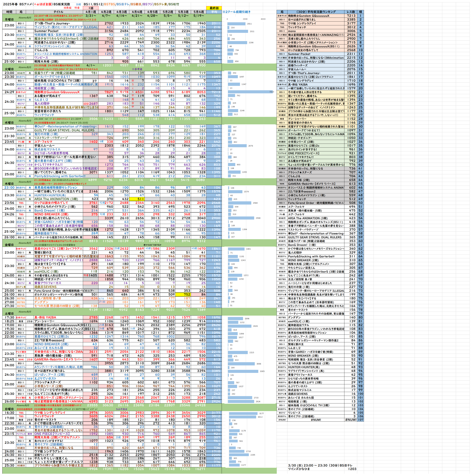Select the '※参考値' note on Tuesday
The width and height of the screenshot is (472, 476).
tap(137, 69)
